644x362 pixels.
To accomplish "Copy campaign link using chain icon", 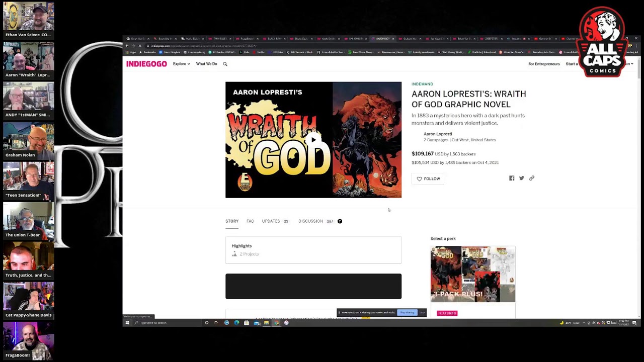I will pos(532,178).
